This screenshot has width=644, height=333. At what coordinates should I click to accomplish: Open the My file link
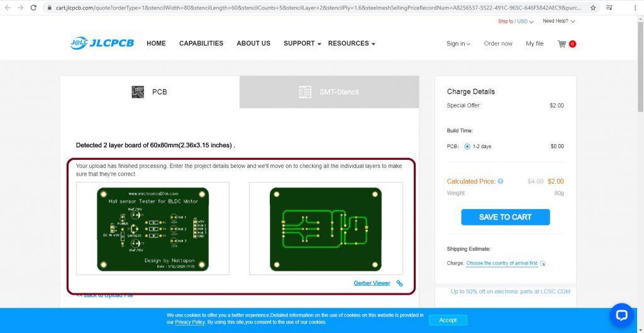coord(535,43)
